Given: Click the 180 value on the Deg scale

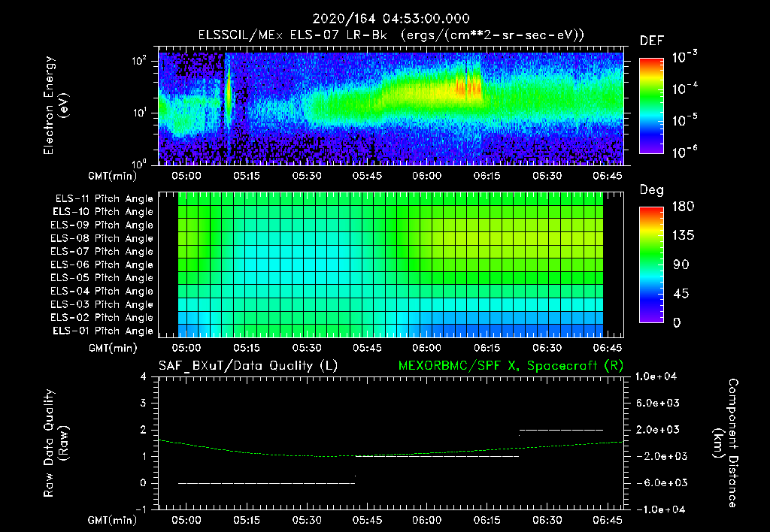Looking at the screenshot, I should (x=683, y=206).
